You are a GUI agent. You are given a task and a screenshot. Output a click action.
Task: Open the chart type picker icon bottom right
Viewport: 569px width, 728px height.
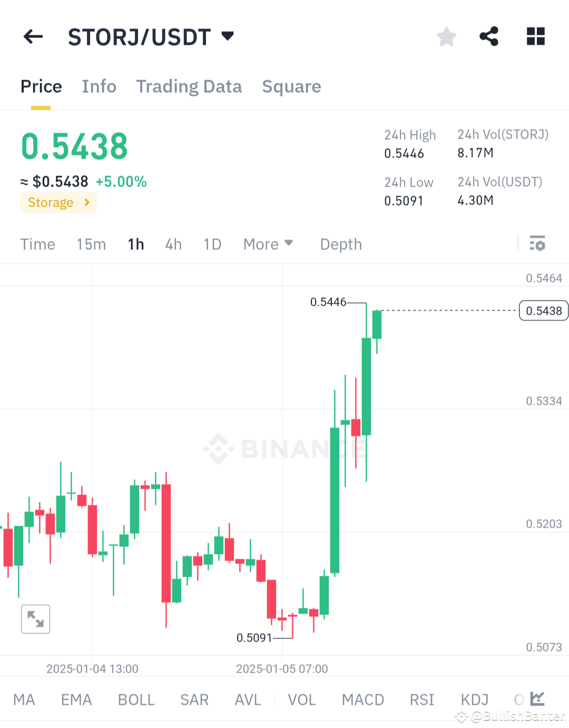tap(537, 698)
